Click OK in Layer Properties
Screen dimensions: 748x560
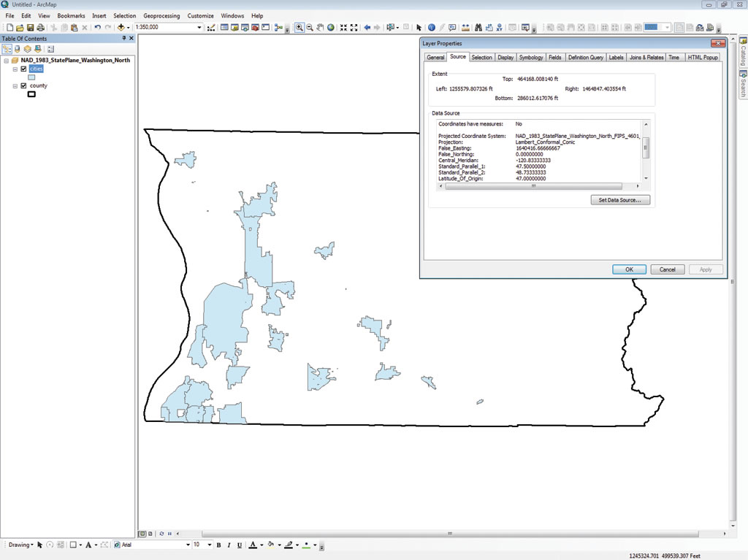[629, 269]
